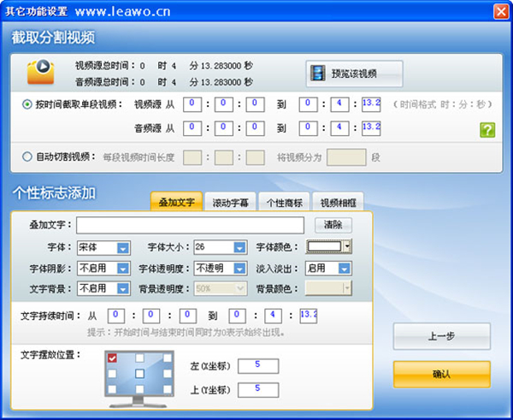
Task: Click the text duration end minute field
Action: [273, 316]
